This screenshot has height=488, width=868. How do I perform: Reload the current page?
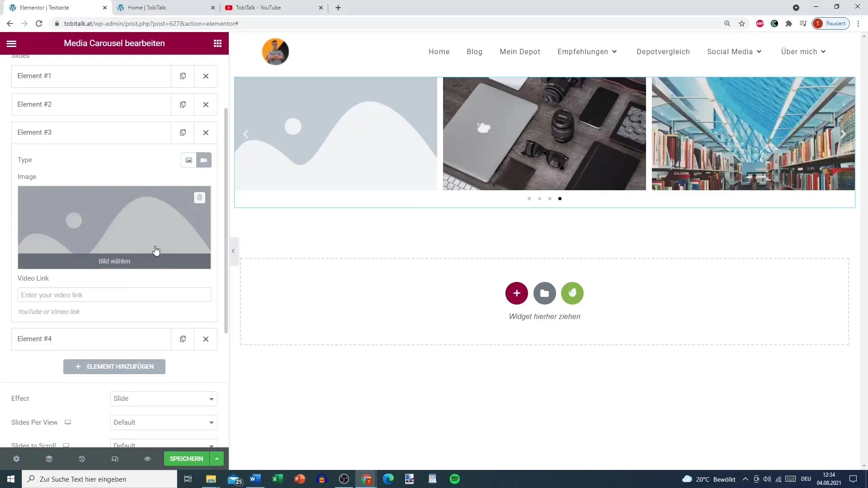pyautogui.click(x=39, y=23)
